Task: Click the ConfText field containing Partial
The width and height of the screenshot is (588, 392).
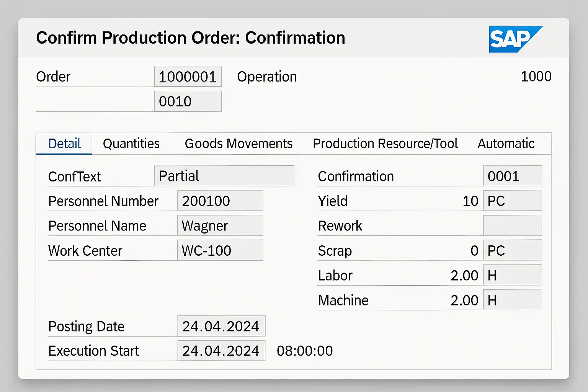Action: point(224,176)
